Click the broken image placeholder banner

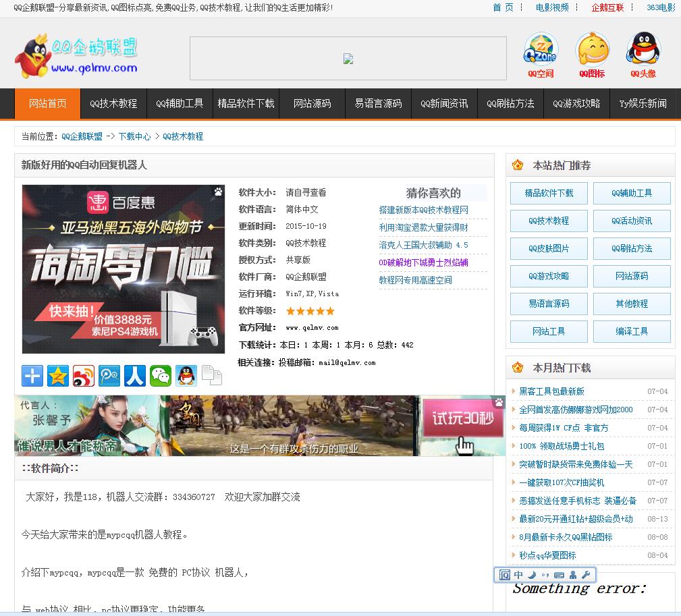pyautogui.click(x=348, y=59)
